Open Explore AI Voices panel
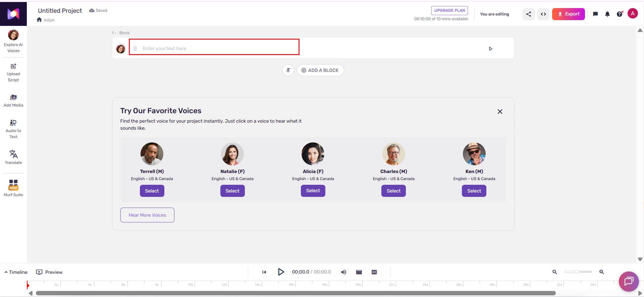 tap(13, 41)
